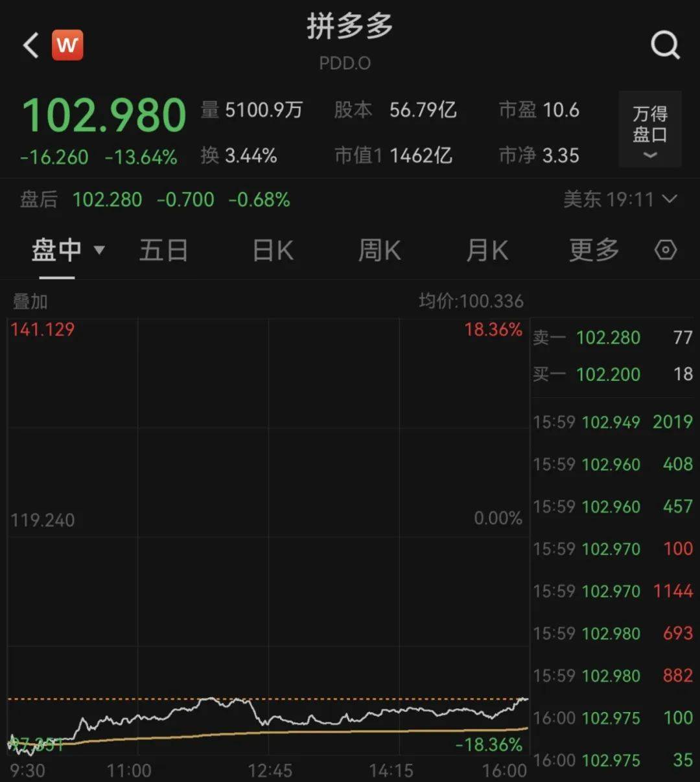700x782 pixels.
Task: Tap the 市值1 1462亿 market cap
Action: 393,155
